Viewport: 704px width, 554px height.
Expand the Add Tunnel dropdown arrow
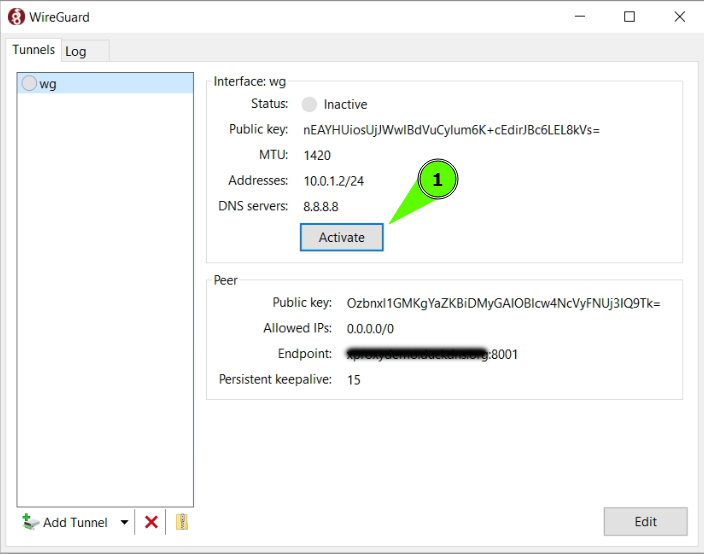coord(124,522)
